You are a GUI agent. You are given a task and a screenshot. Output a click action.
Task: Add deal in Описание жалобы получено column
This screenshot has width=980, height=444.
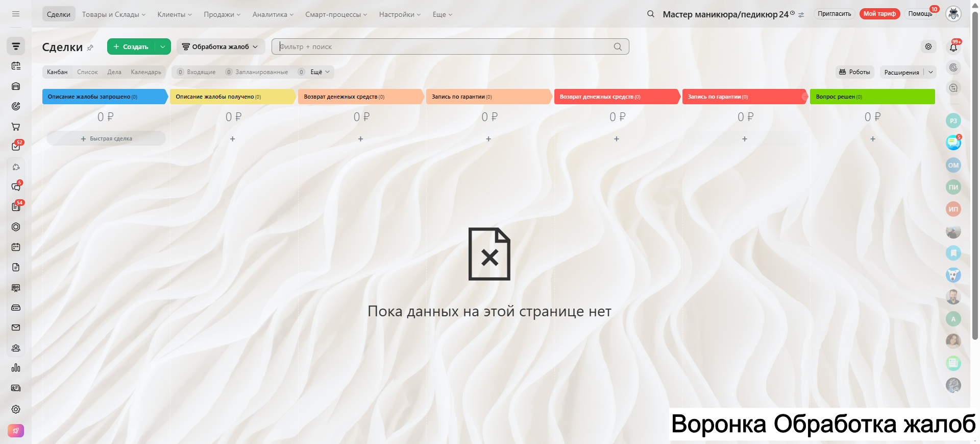tap(233, 139)
